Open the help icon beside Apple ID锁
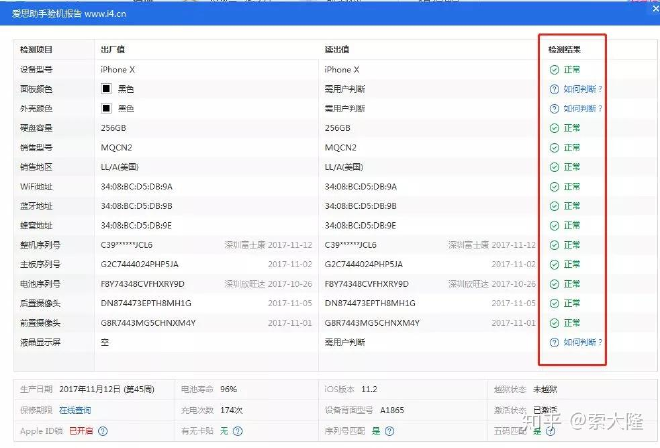The height and width of the screenshot is (448, 660). click(x=103, y=431)
